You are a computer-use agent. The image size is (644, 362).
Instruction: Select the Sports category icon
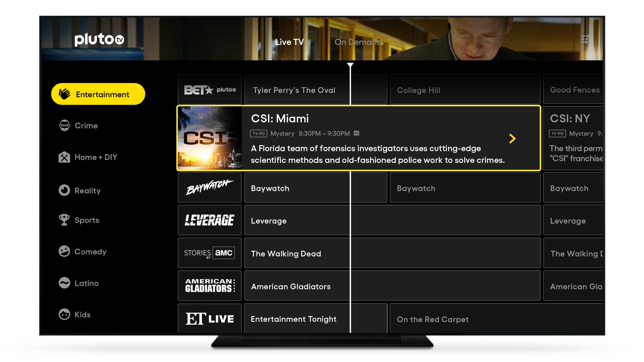point(64,220)
